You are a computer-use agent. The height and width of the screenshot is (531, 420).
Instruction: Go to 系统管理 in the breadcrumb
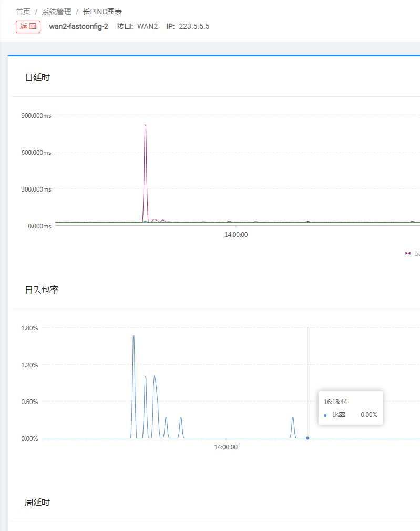57,11
